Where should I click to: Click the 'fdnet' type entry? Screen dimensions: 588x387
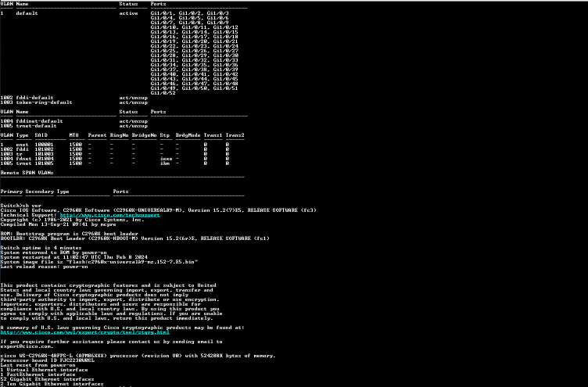point(24,159)
